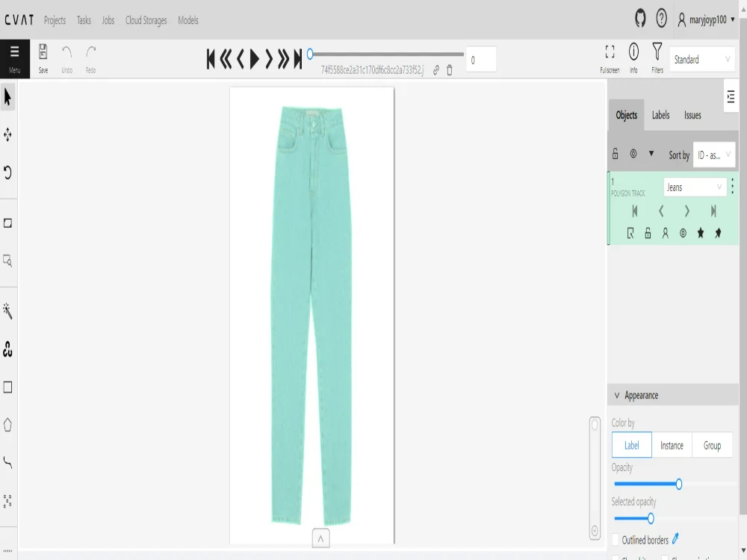Enter fullscreen mode
747x560 pixels.
point(610,58)
